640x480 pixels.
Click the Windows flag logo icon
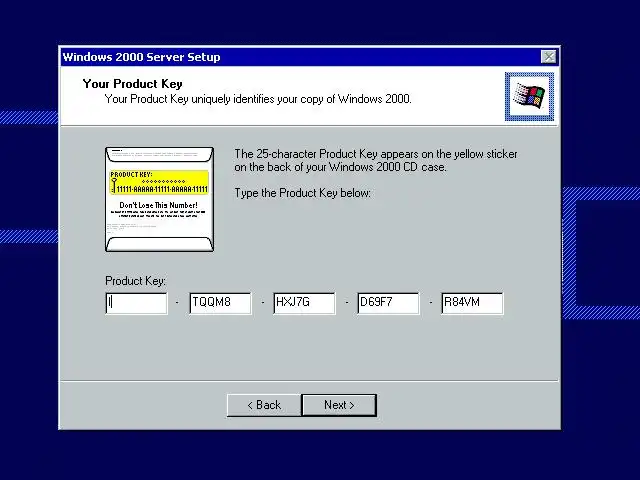pyautogui.click(x=529, y=97)
